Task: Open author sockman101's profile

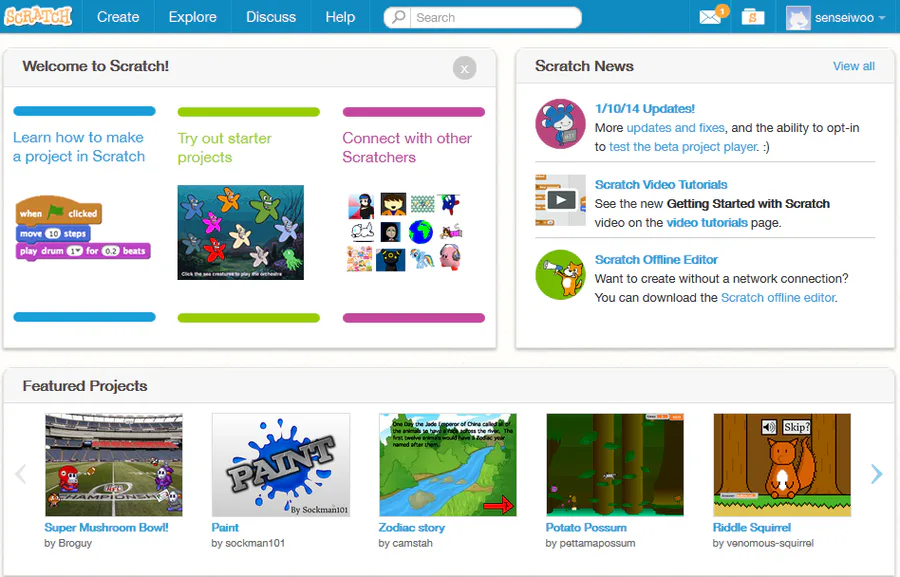Action: [255, 543]
